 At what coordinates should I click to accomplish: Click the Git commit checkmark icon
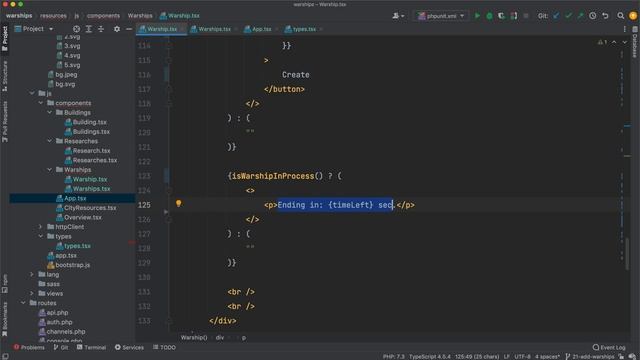[568, 16]
